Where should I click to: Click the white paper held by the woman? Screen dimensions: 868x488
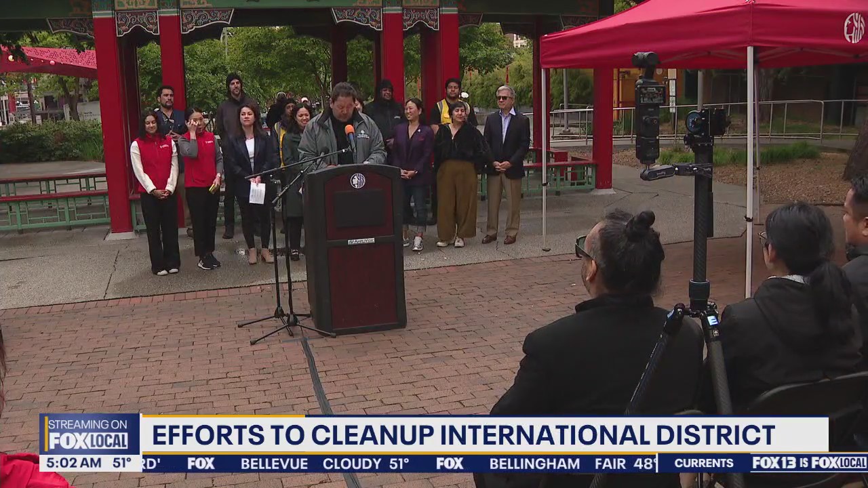257,192
